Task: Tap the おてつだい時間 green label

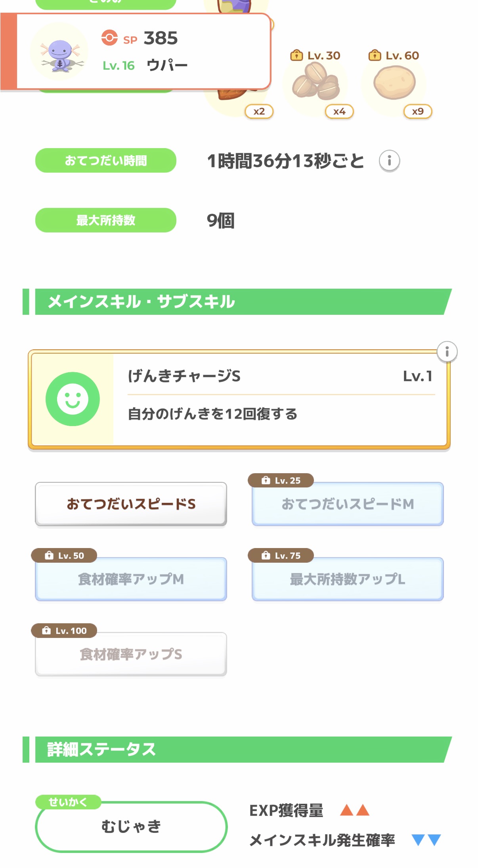Action: click(x=106, y=161)
